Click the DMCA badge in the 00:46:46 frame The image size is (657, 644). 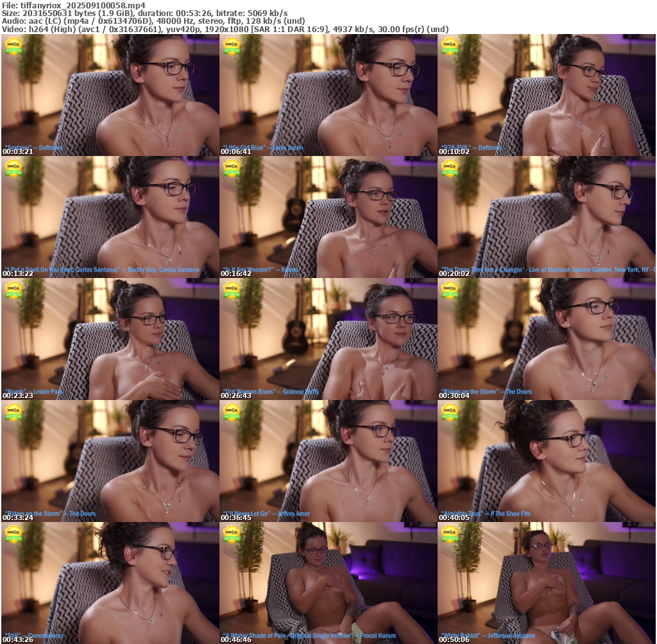click(x=232, y=534)
